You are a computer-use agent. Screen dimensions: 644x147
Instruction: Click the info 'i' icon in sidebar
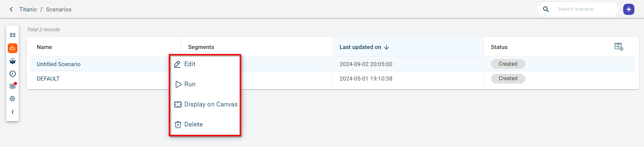point(13,112)
